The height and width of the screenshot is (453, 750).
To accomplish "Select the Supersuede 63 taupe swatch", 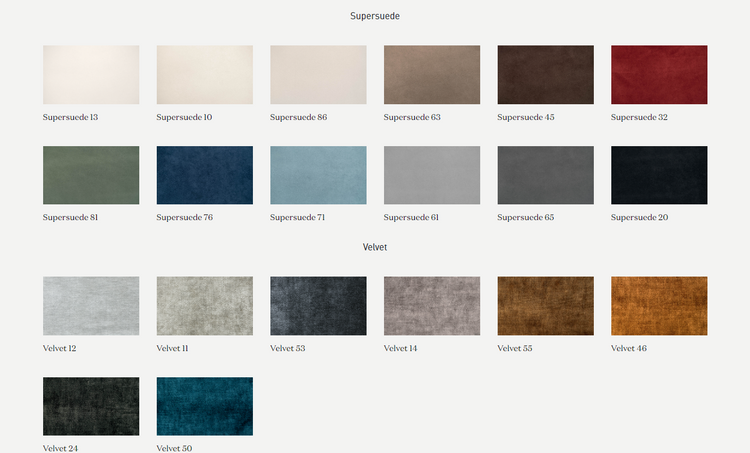I will pos(432,74).
